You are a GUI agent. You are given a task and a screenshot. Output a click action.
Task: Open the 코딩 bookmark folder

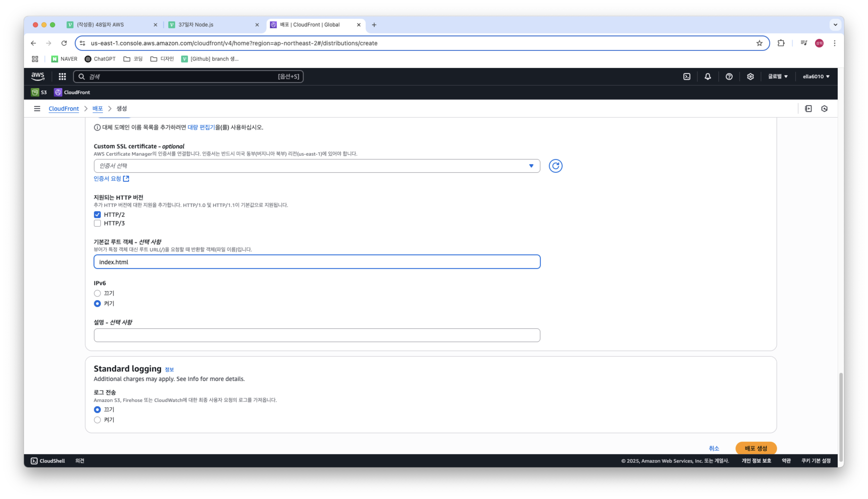(x=133, y=59)
